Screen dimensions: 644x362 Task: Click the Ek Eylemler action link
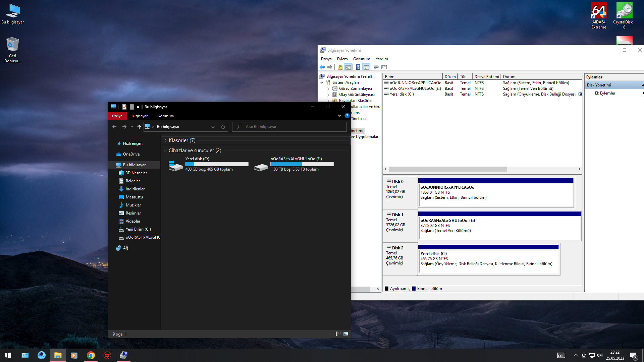click(x=605, y=93)
